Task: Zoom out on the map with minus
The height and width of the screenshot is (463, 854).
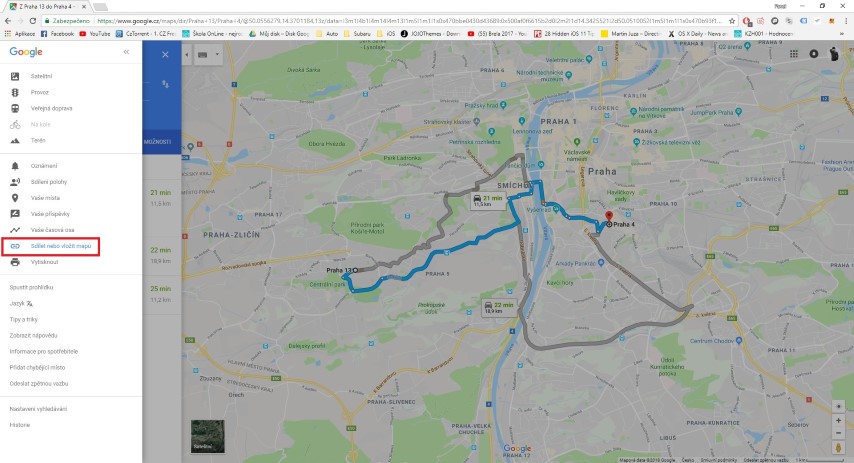Action: [x=838, y=434]
